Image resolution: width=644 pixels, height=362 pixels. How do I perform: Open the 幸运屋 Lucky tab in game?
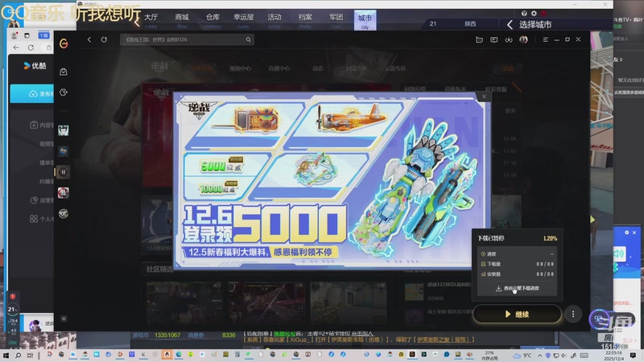(244, 19)
